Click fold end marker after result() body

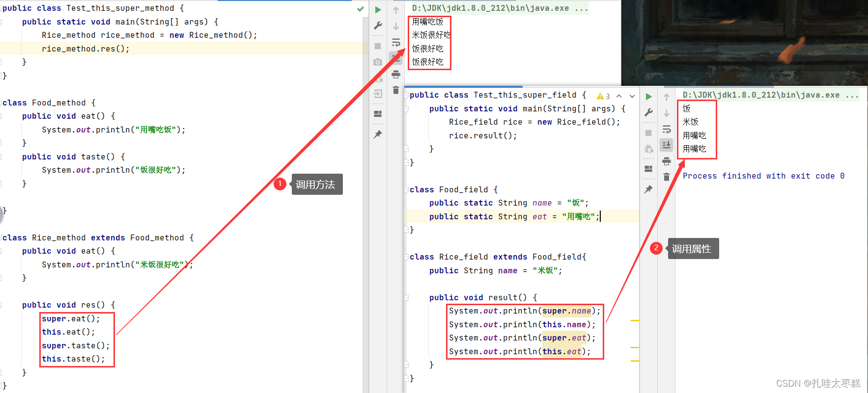[407, 365]
